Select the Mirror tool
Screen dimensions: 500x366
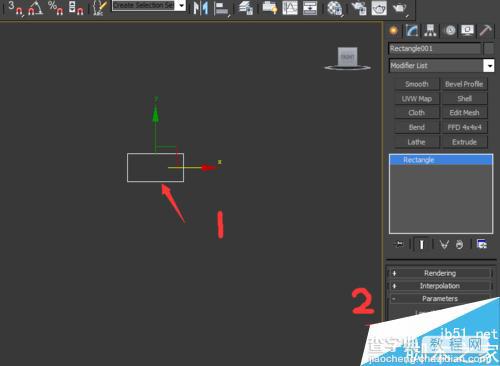[x=201, y=8]
